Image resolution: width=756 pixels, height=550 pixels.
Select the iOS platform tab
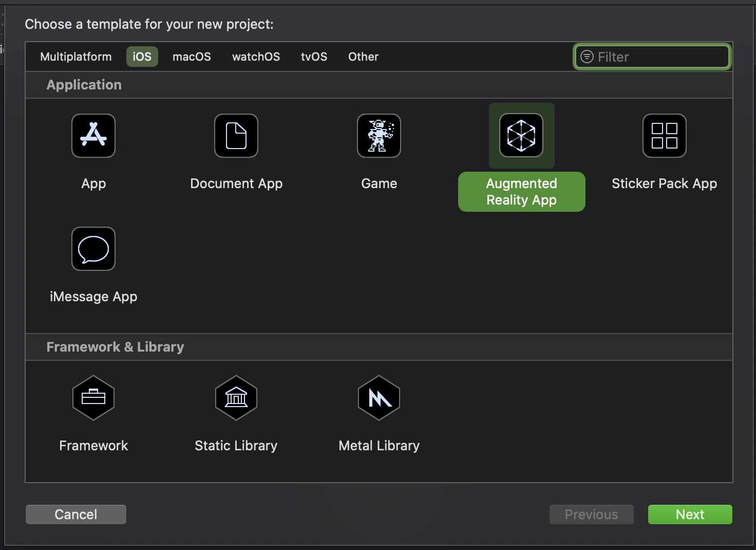pyautogui.click(x=142, y=57)
